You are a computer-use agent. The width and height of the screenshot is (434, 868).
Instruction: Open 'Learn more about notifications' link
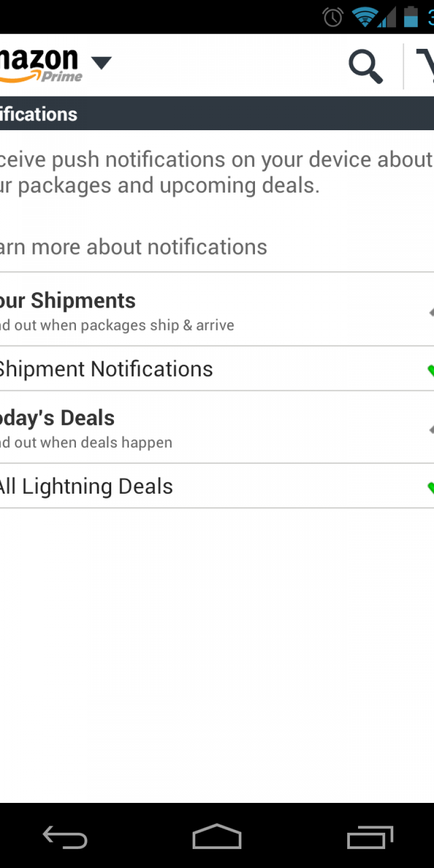tap(133, 247)
